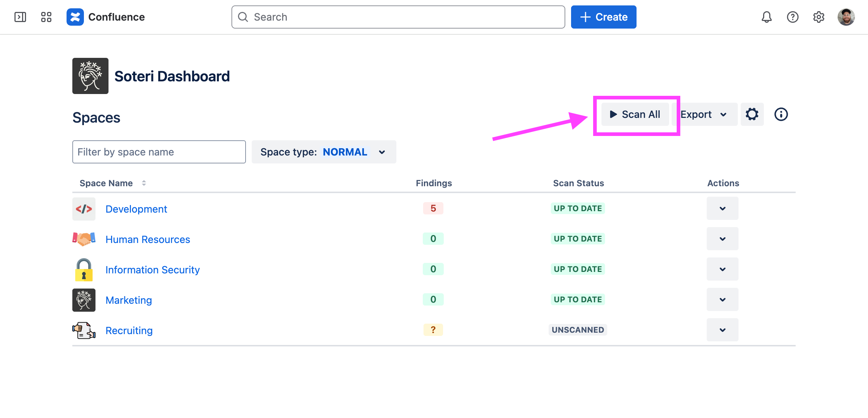Expand actions menu for Marketing row
Screen dimensions: 868x418
pos(722,299)
